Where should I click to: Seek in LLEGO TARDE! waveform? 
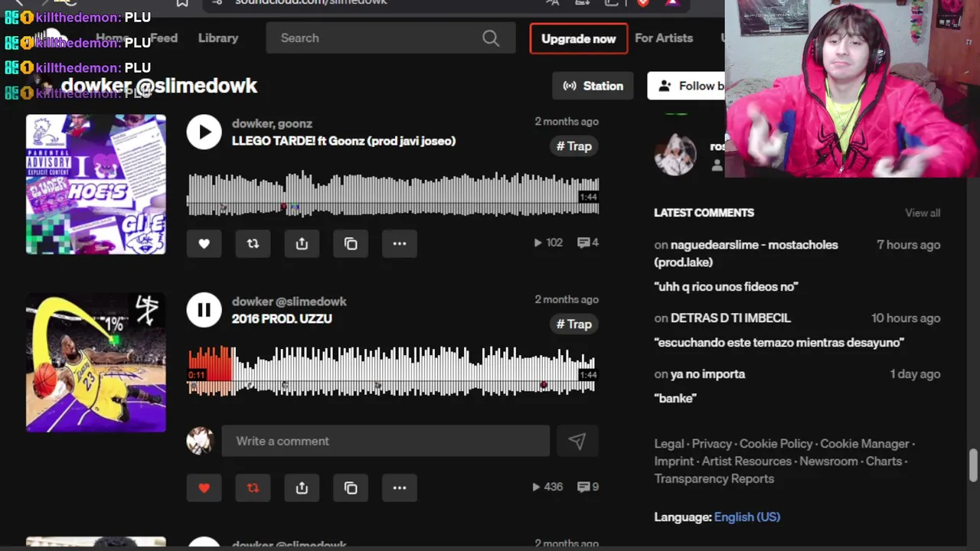393,195
